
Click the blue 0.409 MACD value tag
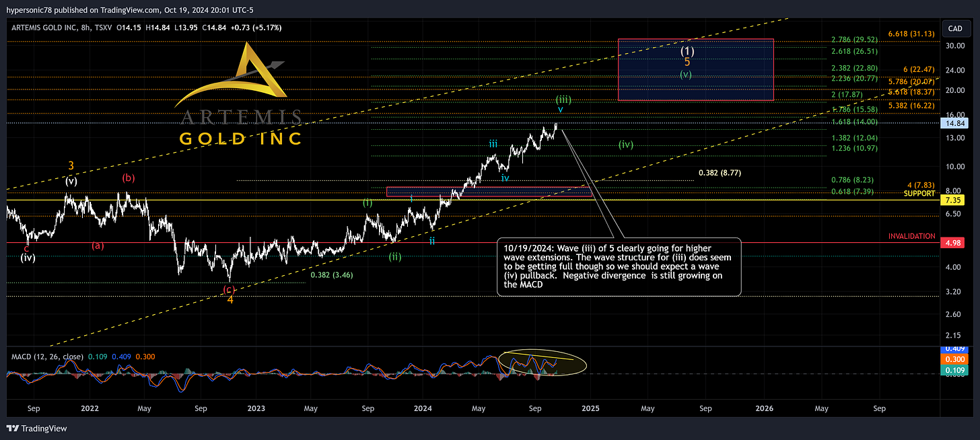pyautogui.click(x=956, y=350)
